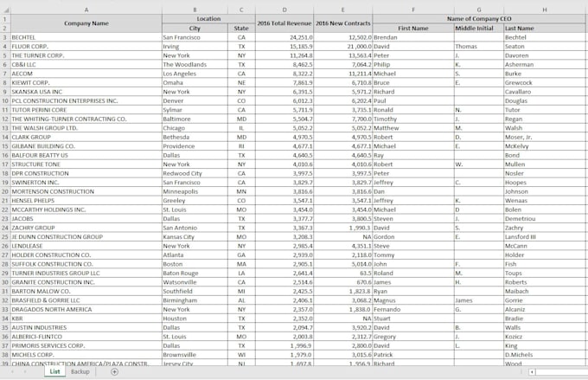Click new contracts value 13,563.4
The width and height of the screenshot is (588, 380).
pos(342,55)
